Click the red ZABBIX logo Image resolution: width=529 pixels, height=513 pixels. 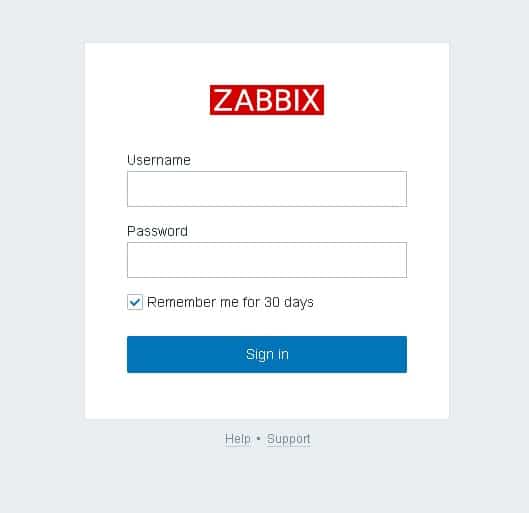pyautogui.click(x=267, y=100)
